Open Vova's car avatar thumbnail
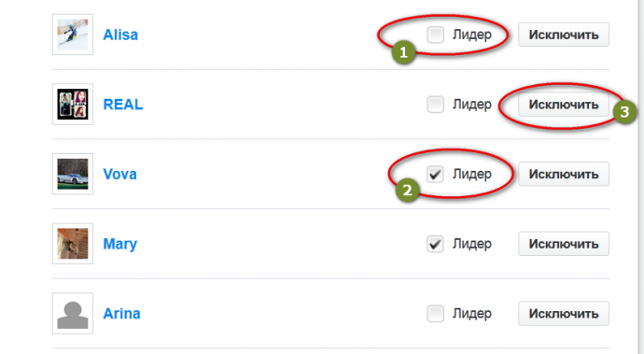 tap(73, 174)
